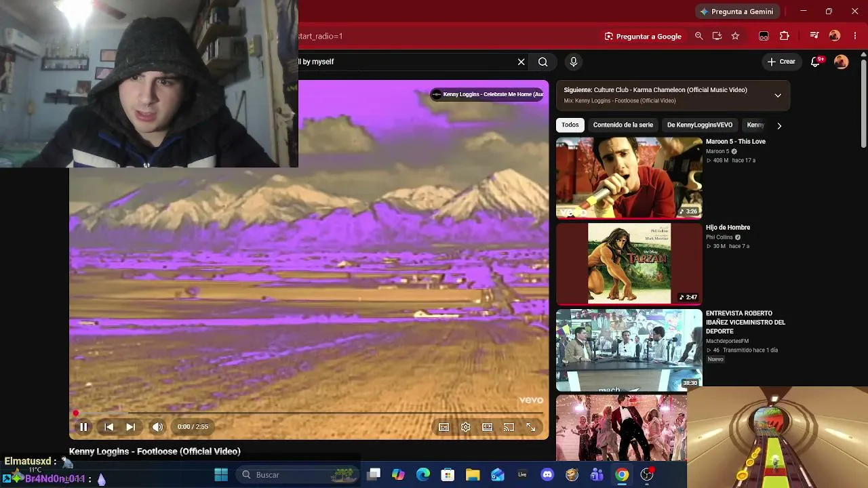Launch Copilot from the taskbar
The image size is (868, 488).
[398, 474]
